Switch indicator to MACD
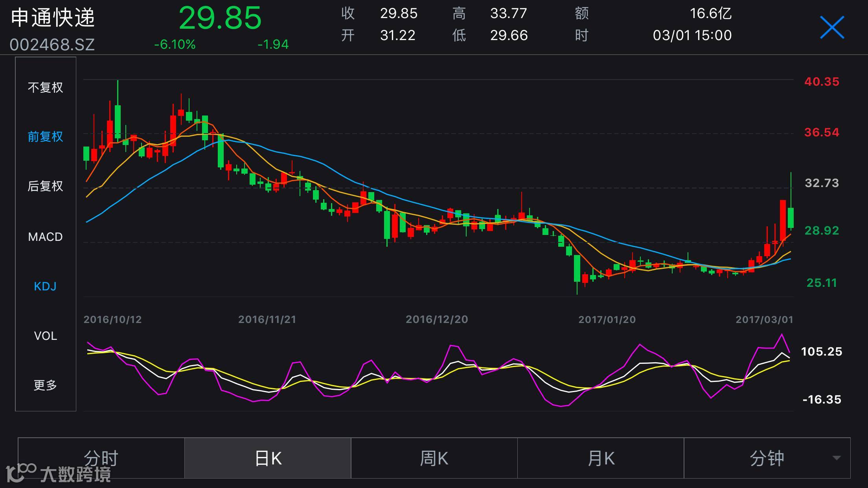The width and height of the screenshot is (868, 488). 45,237
